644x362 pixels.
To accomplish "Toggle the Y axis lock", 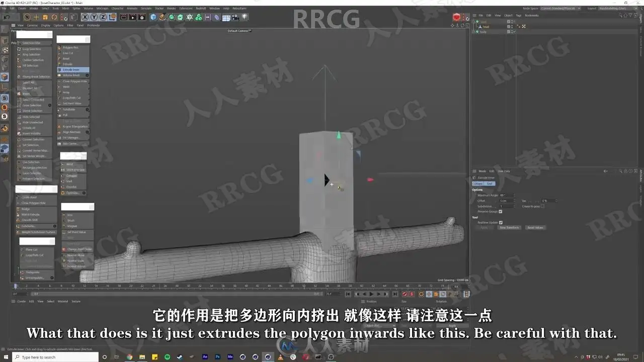I will (x=94, y=17).
